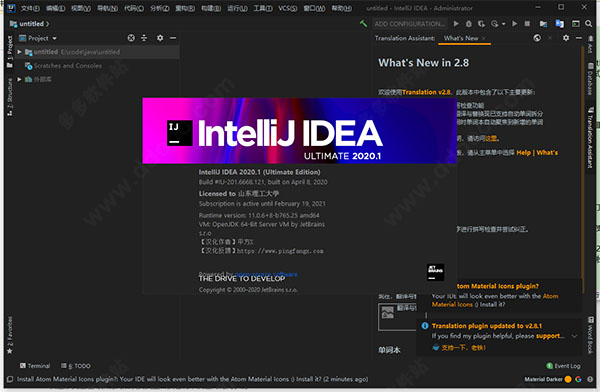
Task: Close the What's New tab
Action: click(484, 38)
